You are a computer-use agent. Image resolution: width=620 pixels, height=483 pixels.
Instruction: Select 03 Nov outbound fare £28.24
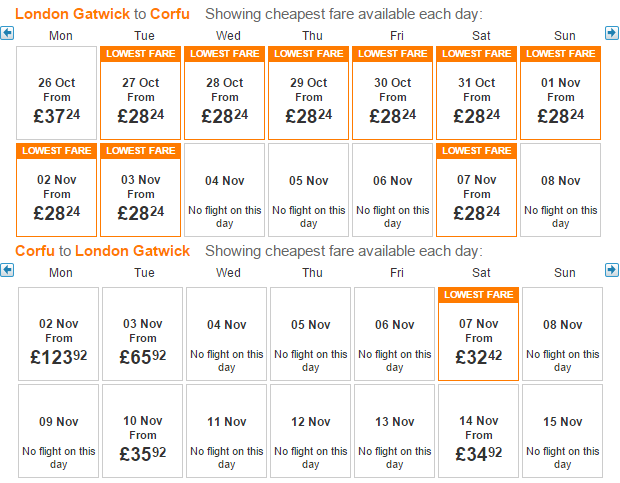[x=140, y=190]
